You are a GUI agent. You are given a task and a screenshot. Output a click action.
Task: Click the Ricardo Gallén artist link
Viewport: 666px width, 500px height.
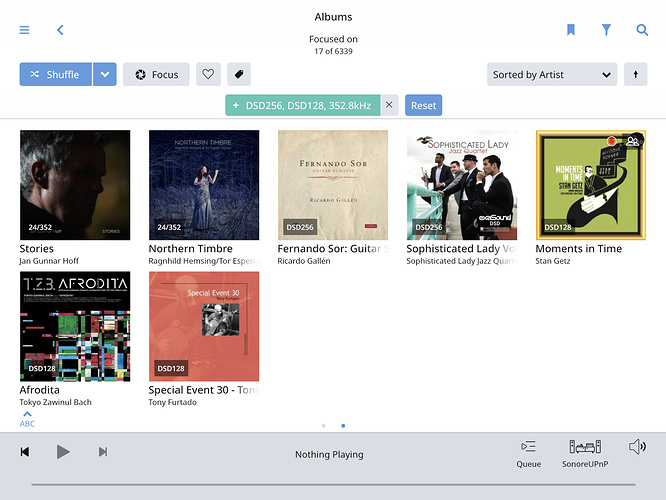tap(304, 261)
